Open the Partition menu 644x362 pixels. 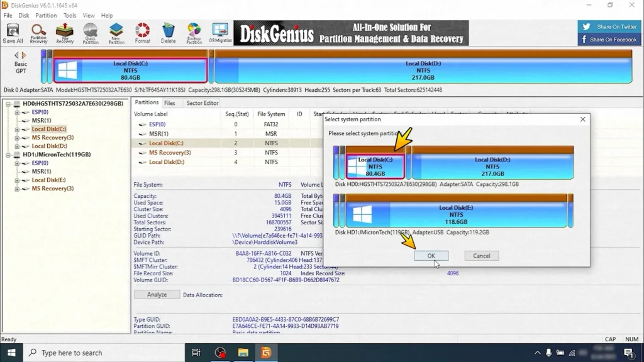click(x=46, y=15)
